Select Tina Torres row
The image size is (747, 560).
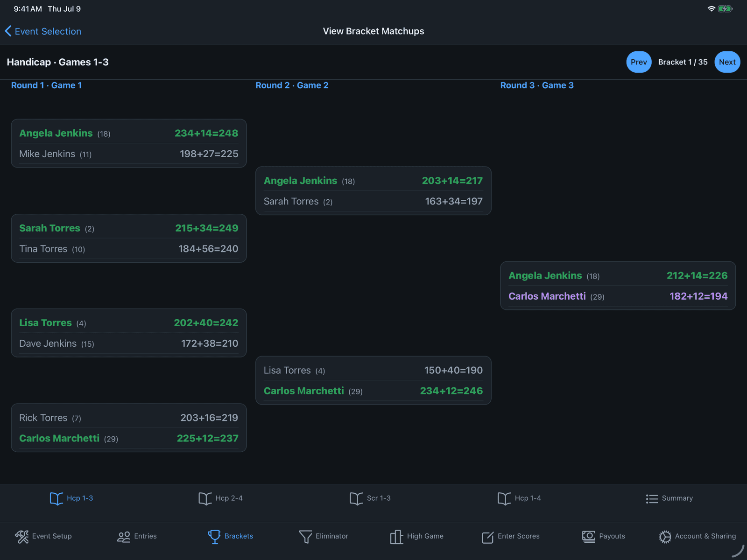[129, 249]
